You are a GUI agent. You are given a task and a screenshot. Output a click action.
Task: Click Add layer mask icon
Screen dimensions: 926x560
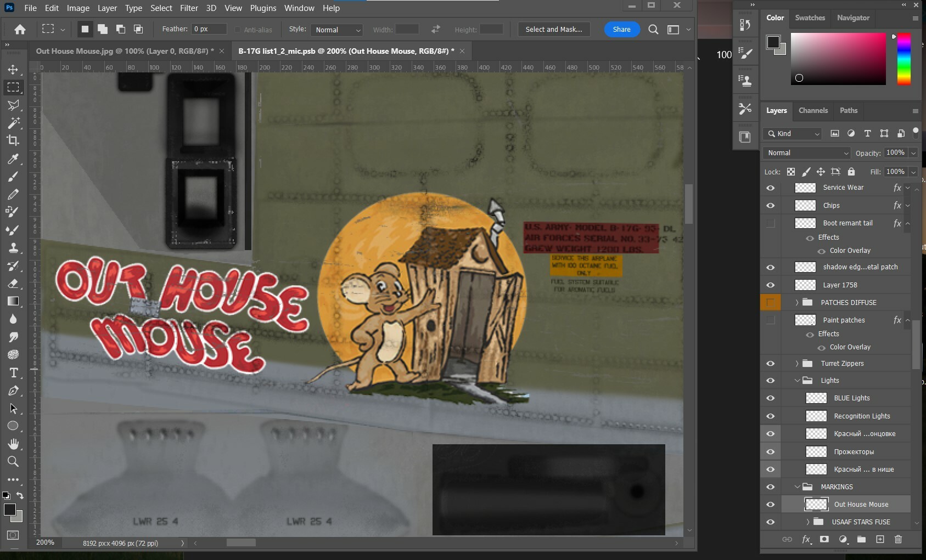pos(824,539)
